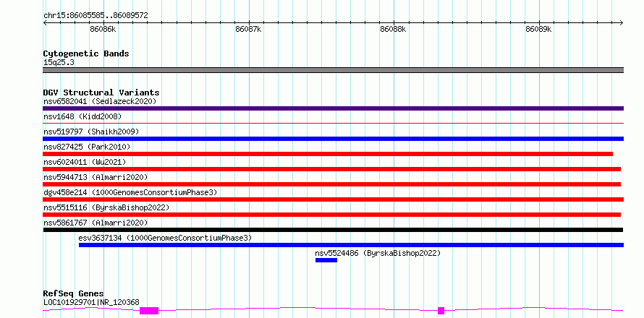Image resolution: width=644 pixels, height=318 pixels.
Task: Select the black nsv5861767 variant bar
Action: coord(333,230)
